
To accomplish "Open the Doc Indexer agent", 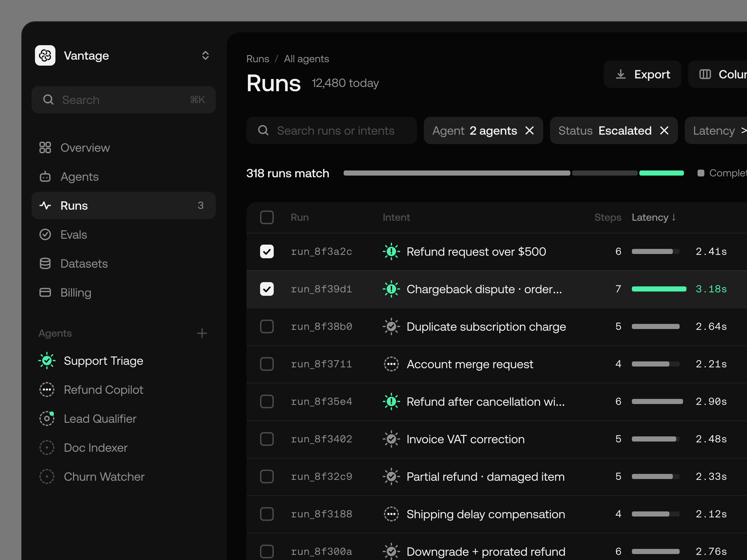I will click(x=124, y=448).
